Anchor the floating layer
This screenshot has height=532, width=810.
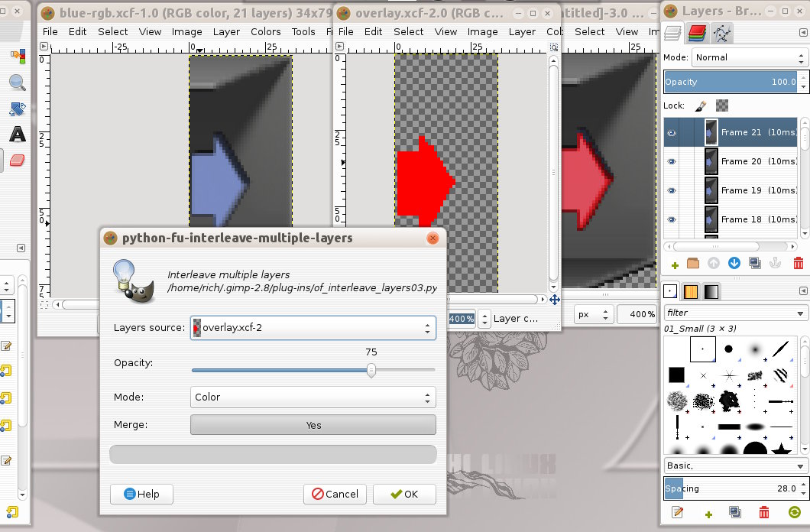pyautogui.click(x=776, y=264)
